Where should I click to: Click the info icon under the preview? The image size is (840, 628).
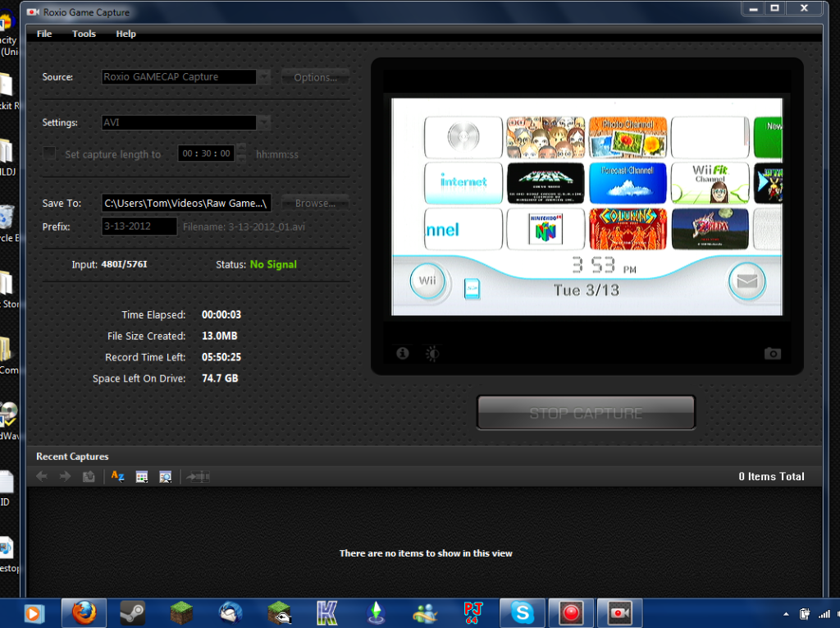tap(402, 354)
